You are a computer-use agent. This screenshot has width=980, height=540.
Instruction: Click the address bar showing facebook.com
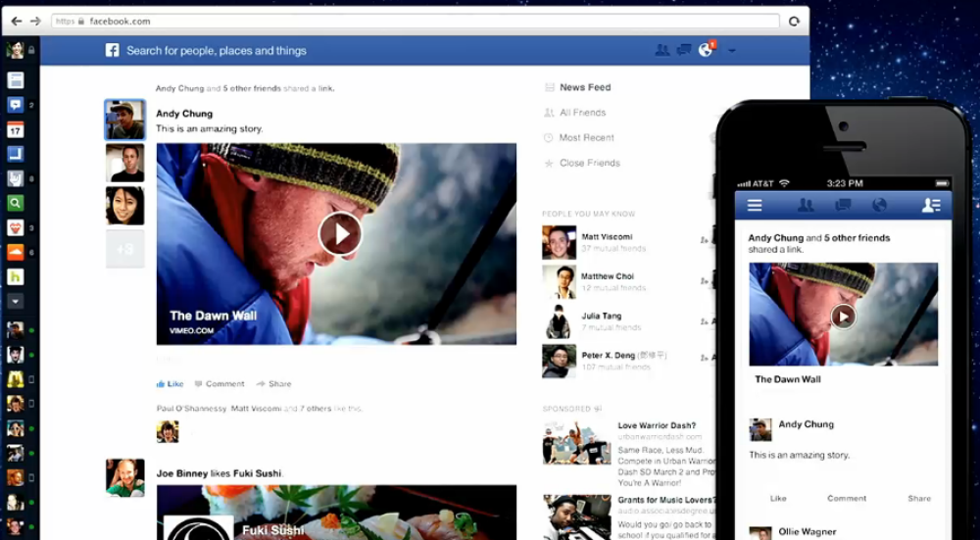click(415, 22)
